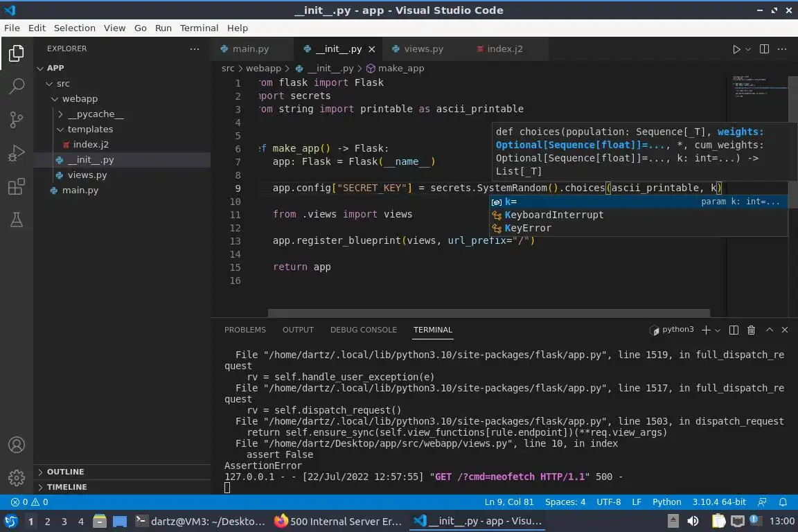
Task: Select language mode Python in status bar
Action: pos(666,502)
